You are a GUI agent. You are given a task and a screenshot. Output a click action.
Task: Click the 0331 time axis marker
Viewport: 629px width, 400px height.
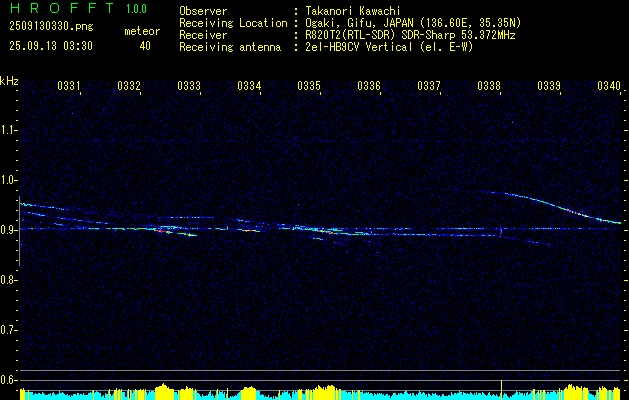(x=69, y=86)
